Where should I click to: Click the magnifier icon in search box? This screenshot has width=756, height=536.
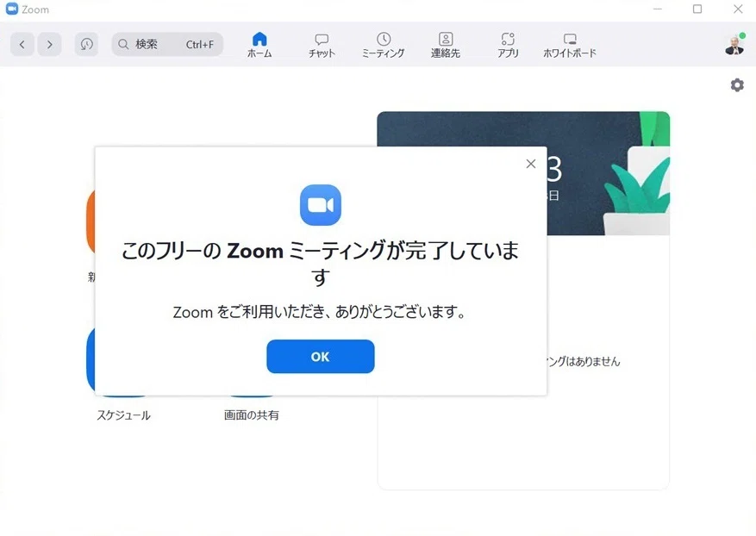pos(123,44)
